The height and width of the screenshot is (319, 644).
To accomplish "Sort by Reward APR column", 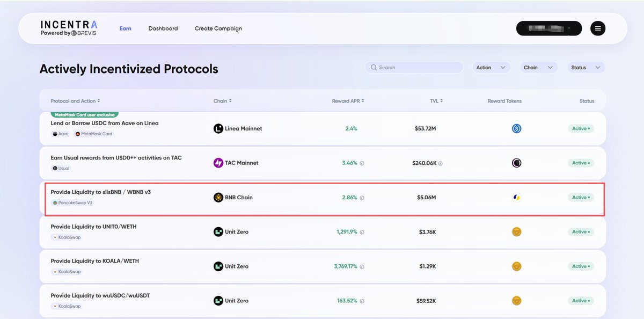I will coord(348,101).
